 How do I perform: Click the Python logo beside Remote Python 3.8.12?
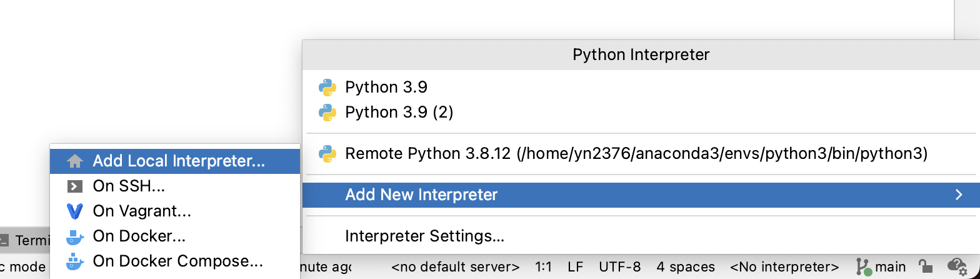point(327,153)
